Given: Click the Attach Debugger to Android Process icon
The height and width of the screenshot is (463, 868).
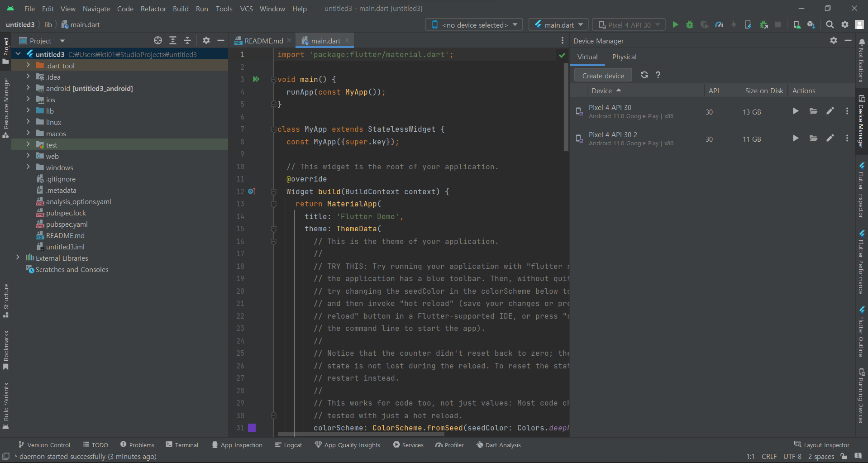Looking at the screenshot, I should click(x=764, y=25).
